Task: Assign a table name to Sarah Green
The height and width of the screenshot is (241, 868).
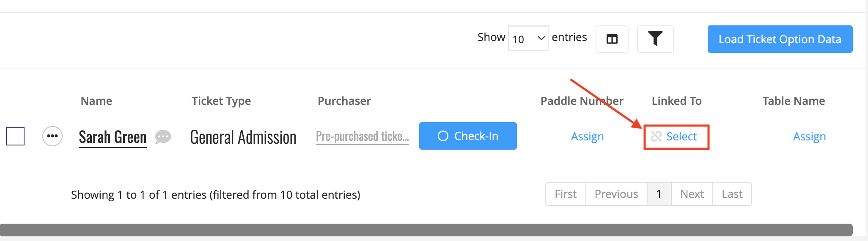Action: tap(809, 137)
